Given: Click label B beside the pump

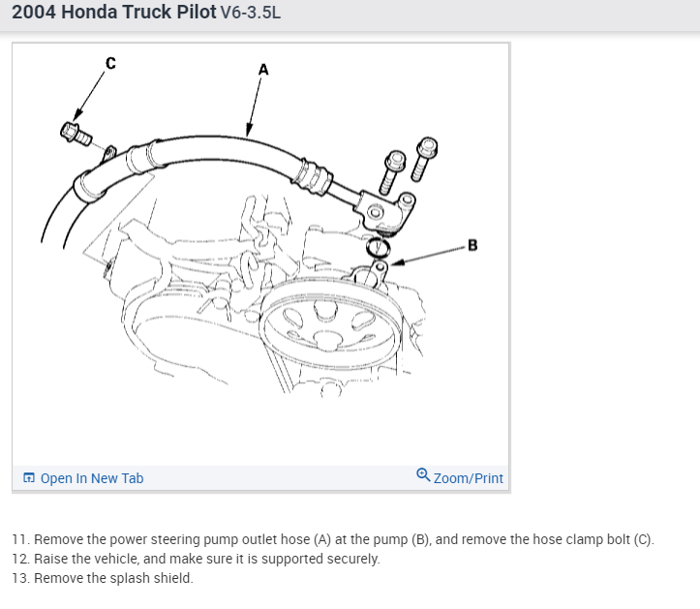Looking at the screenshot, I should pos(472,245).
